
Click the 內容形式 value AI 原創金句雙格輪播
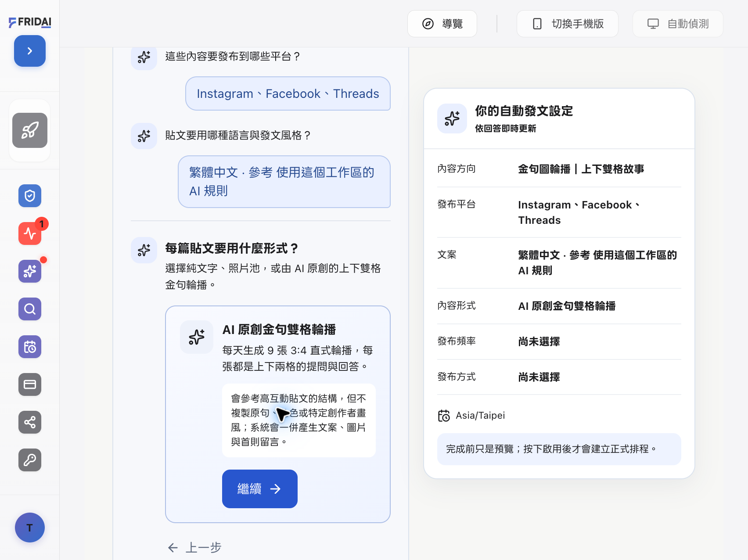point(567,306)
